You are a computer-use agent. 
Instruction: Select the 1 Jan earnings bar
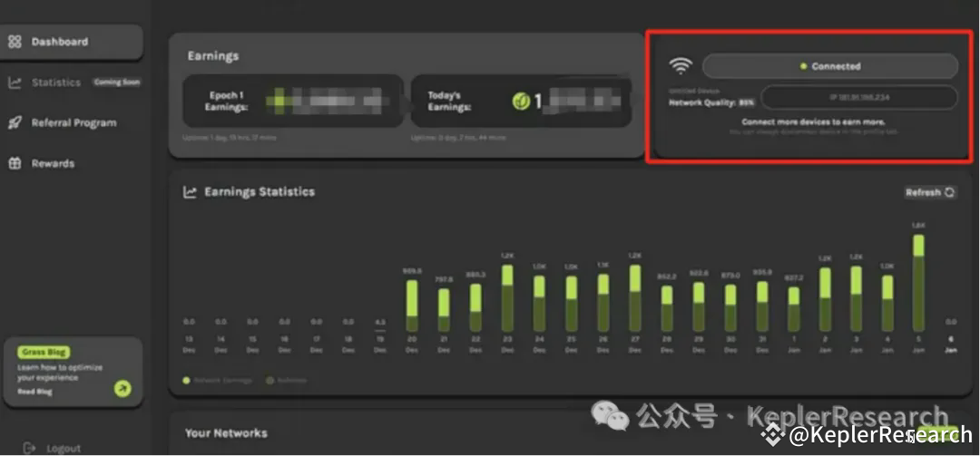pyautogui.click(x=794, y=309)
